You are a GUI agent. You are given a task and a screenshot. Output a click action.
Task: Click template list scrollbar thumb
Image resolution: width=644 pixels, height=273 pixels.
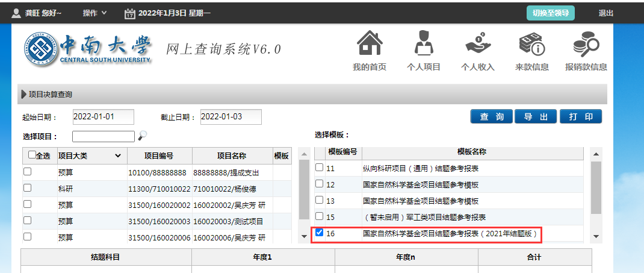596,187
